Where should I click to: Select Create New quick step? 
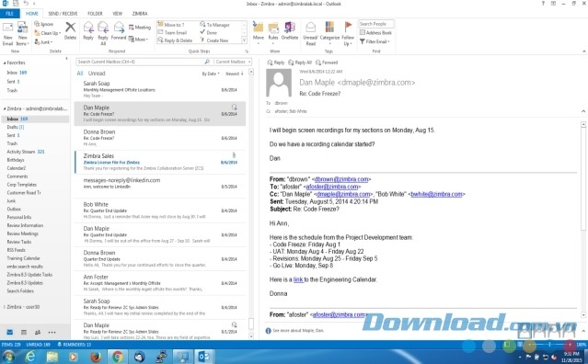(214, 40)
